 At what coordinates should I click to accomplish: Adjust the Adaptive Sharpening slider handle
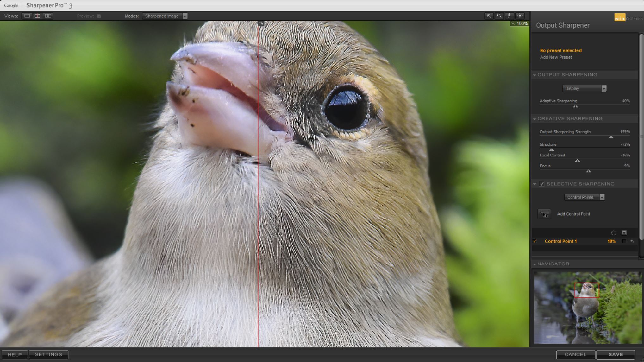click(x=575, y=106)
